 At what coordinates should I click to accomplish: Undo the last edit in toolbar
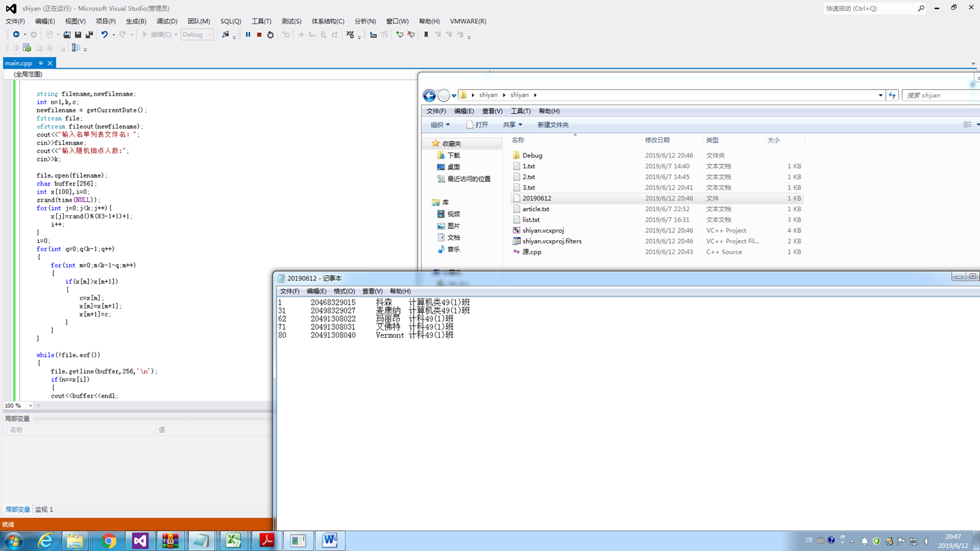(104, 35)
